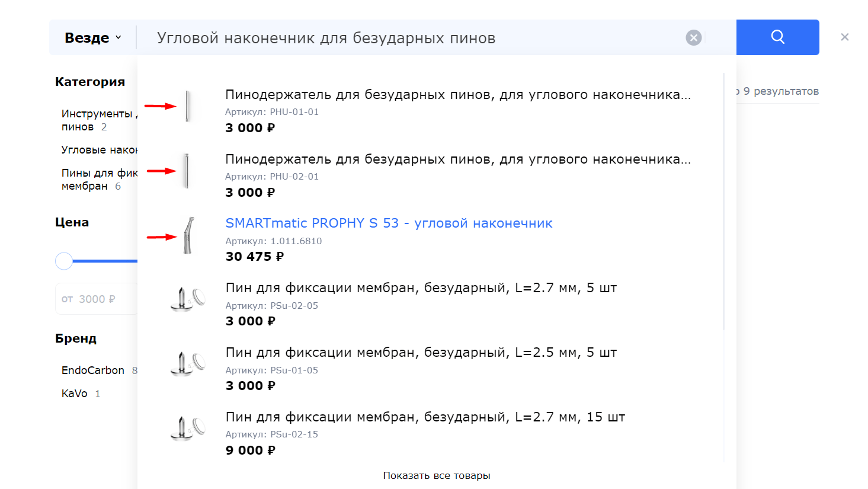
Task: Click the SMARTmatic PROPHY S 53 handpiece image
Action: point(188,236)
